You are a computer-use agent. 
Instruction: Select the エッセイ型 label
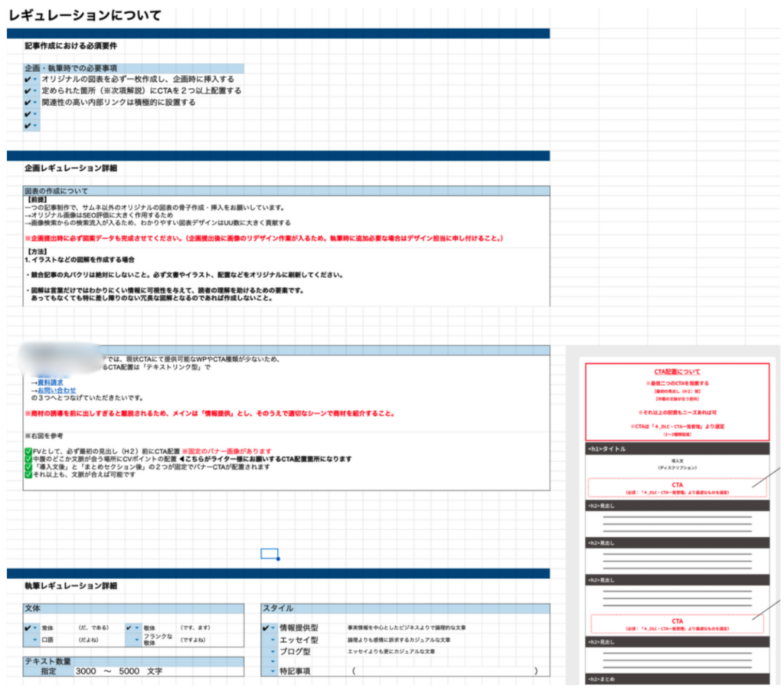click(299, 640)
